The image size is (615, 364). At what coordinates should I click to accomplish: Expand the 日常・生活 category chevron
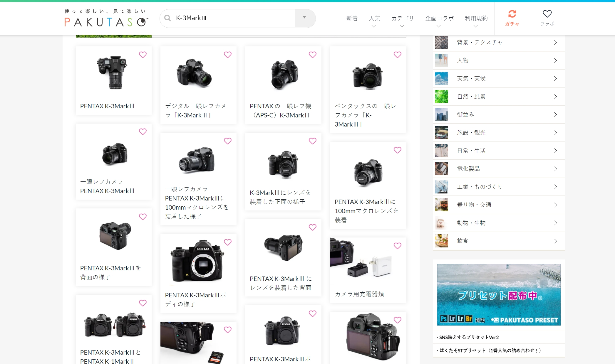pos(555,151)
